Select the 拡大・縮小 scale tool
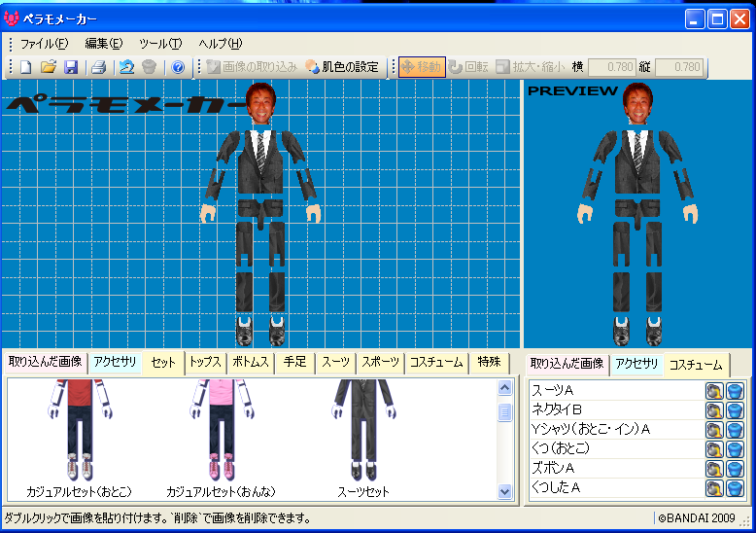The width and height of the screenshot is (756, 533). (530, 66)
